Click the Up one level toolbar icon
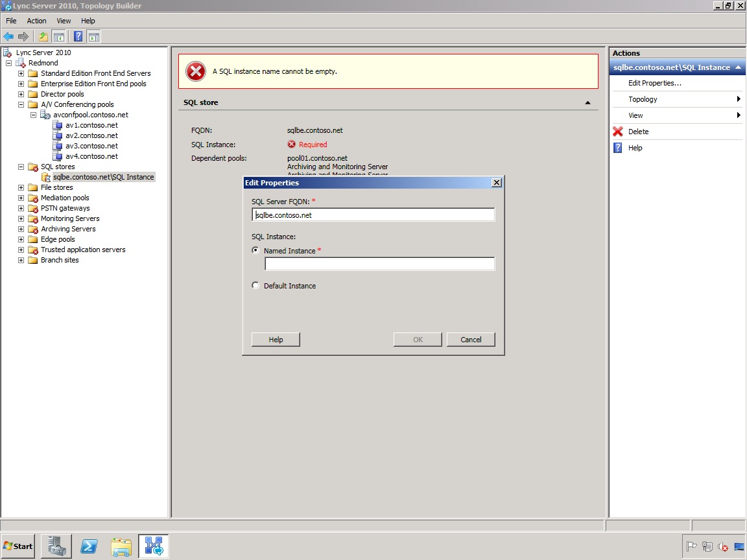 (x=43, y=37)
